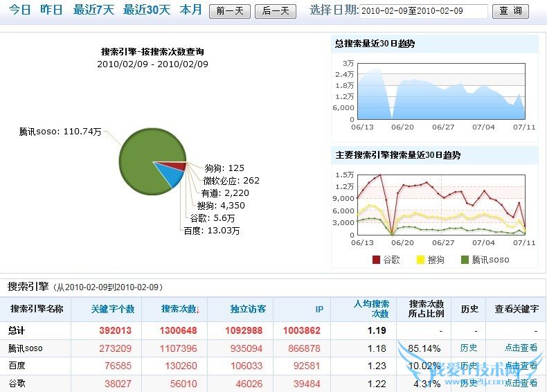The width and height of the screenshot is (547, 392).
Task: Select the 昨日 date range link
Action: click(51, 10)
